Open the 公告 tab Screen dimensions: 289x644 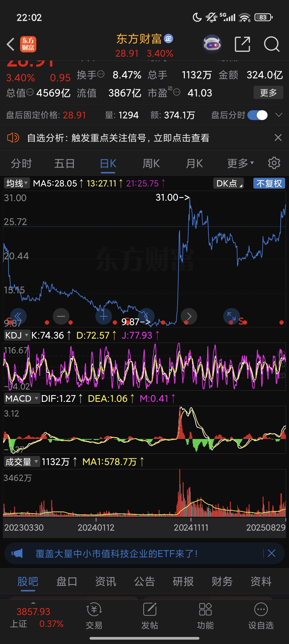point(144,581)
